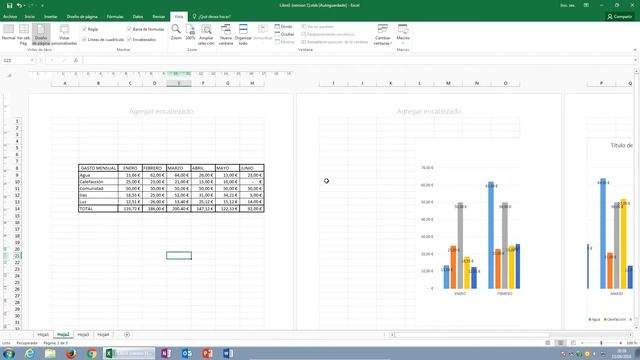Viewport: 640px width, 360px height.
Task: Click Select All corner of the sheet
Action: [x=9, y=76]
